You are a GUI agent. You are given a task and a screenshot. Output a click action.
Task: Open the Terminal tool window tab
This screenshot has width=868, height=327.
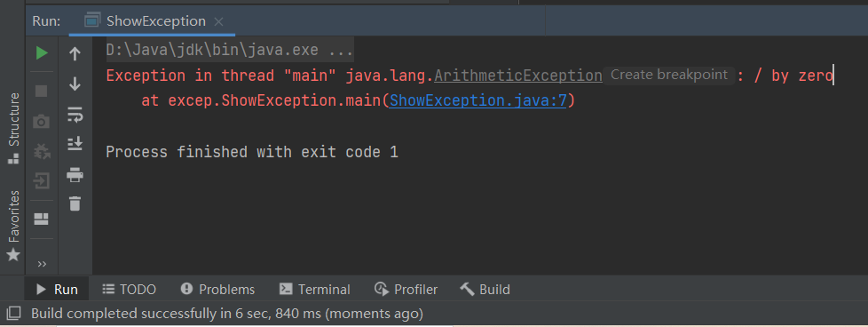pos(315,290)
